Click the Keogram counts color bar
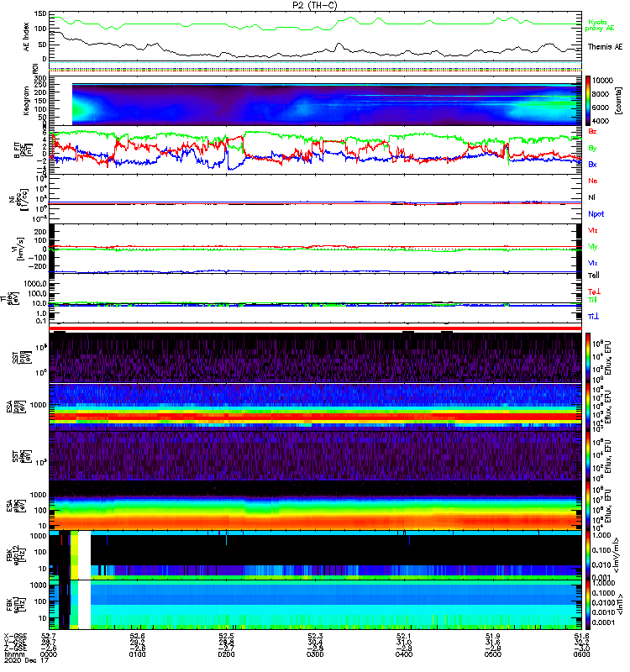Viewport: 630px width, 672px height. pyautogui.click(x=587, y=101)
